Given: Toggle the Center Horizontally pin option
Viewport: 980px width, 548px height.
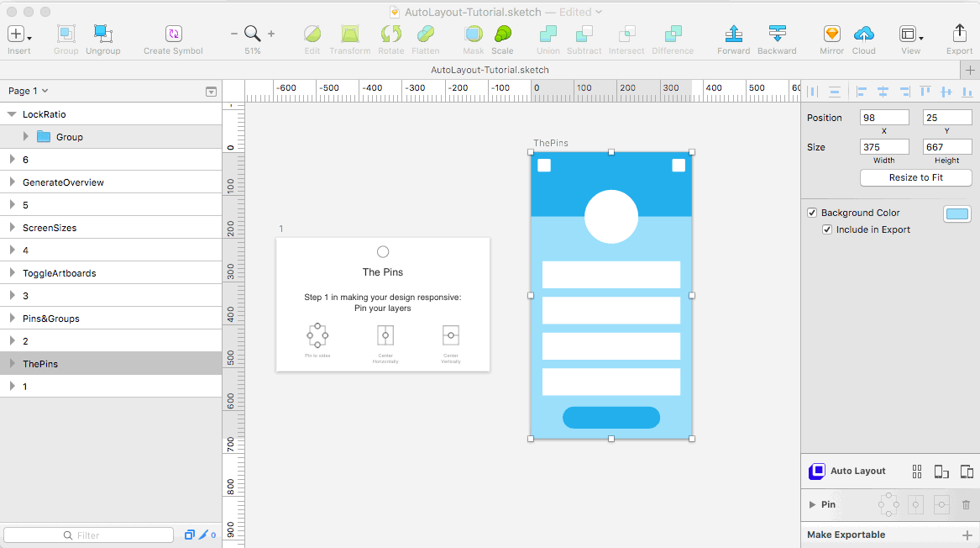Looking at the screenshot, I should [x=914, y=504].
